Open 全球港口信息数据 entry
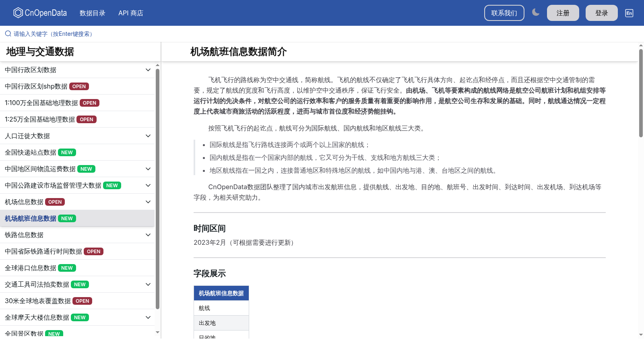Viewport: 644px width, 345px height. [x=77, y=268]
